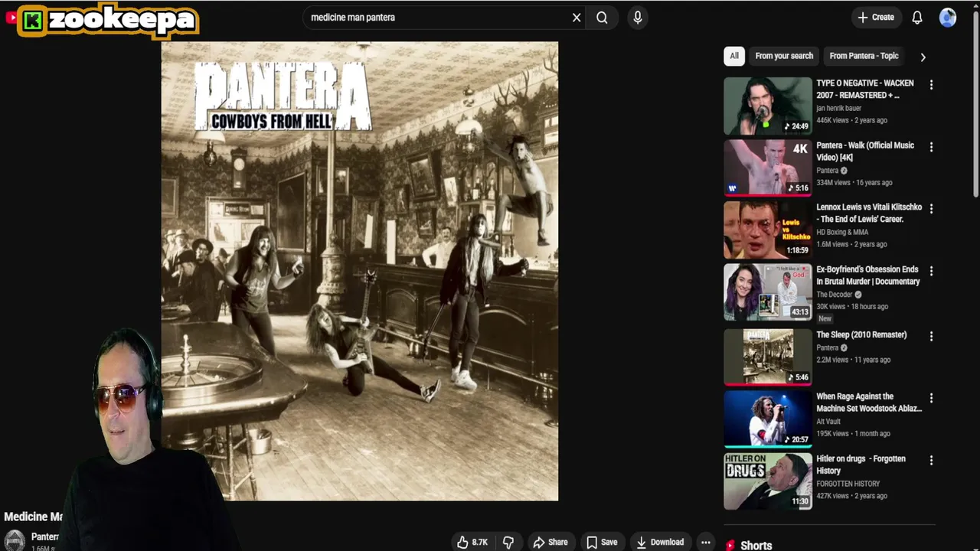Open channel 'HD Boxing & MMA'
Viewport: 980px width, 551px height.
click(842, 232)
